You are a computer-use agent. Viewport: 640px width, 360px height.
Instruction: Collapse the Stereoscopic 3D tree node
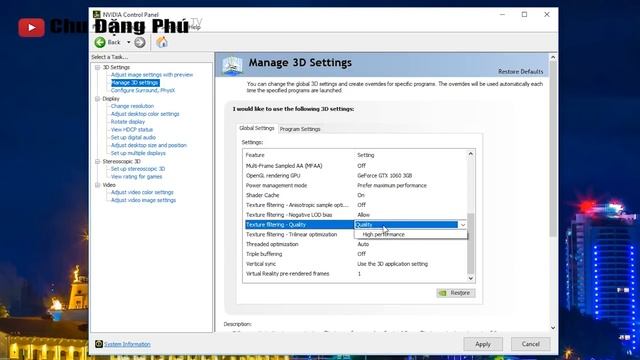pos(98,162)
